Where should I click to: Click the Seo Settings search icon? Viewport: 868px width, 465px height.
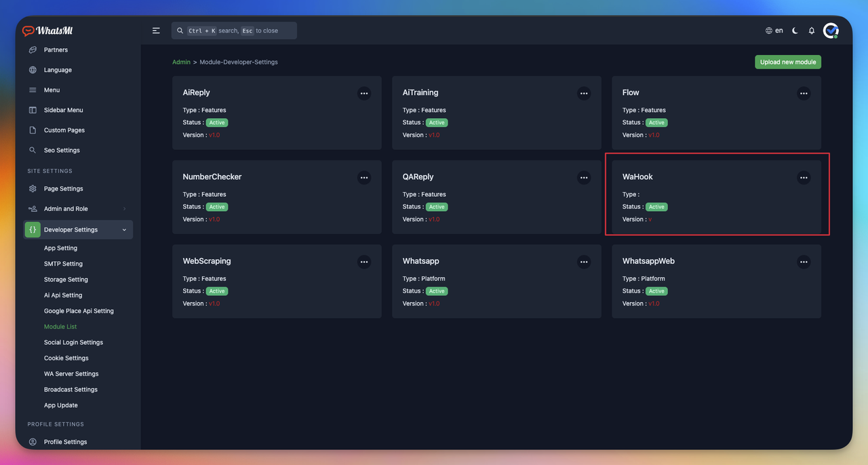33,150
